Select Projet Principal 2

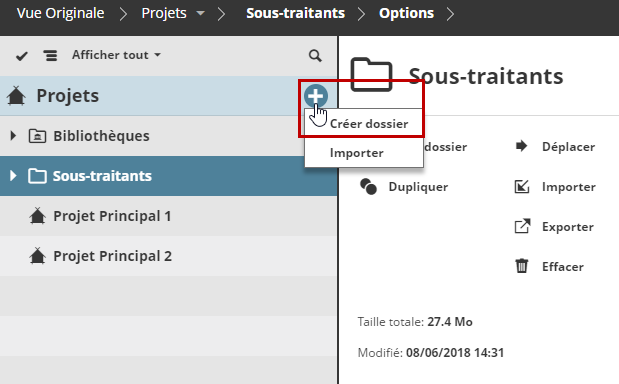coord(169,256)
